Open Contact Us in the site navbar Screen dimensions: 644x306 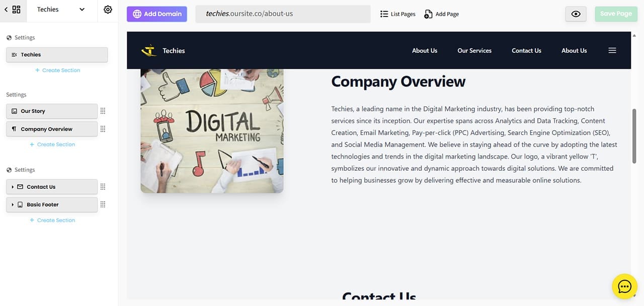(526, 51)
